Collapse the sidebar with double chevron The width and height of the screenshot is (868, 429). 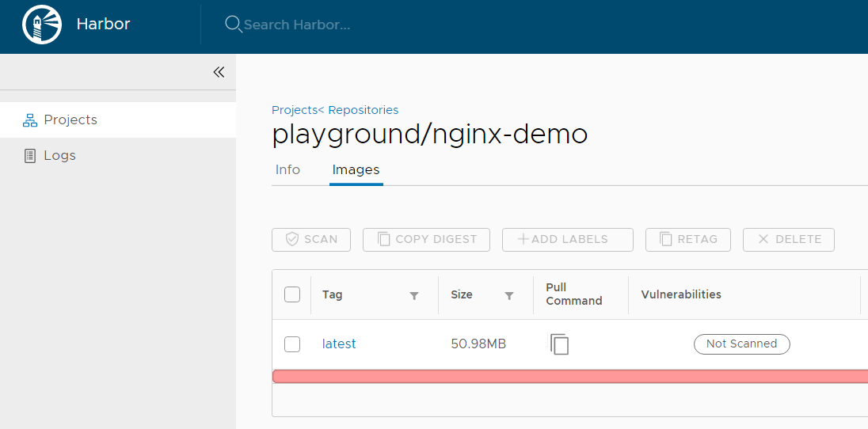point(219,72)
